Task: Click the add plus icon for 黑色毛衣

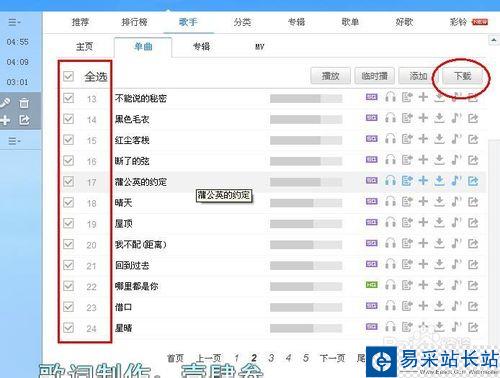Action: tap(423, 118)
